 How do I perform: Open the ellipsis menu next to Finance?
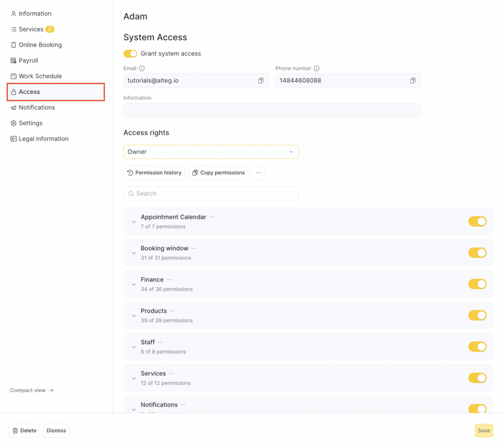(x=169, y=280)
